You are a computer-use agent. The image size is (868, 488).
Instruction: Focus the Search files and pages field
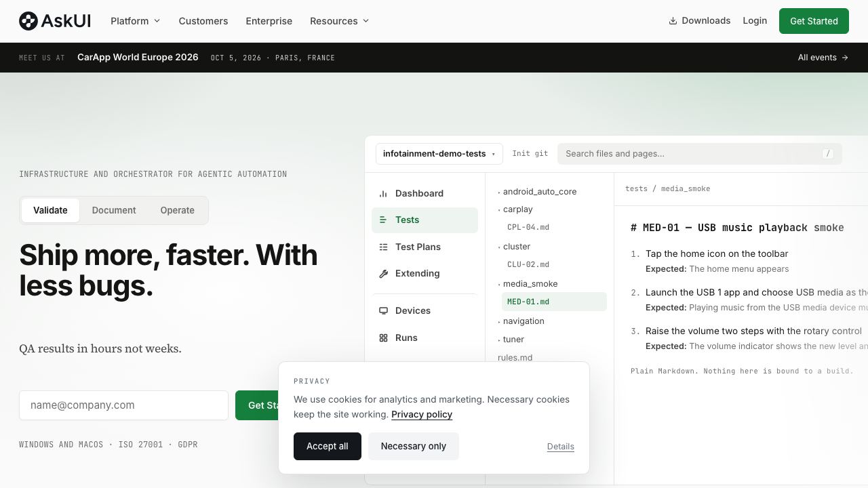click(700, 154)
